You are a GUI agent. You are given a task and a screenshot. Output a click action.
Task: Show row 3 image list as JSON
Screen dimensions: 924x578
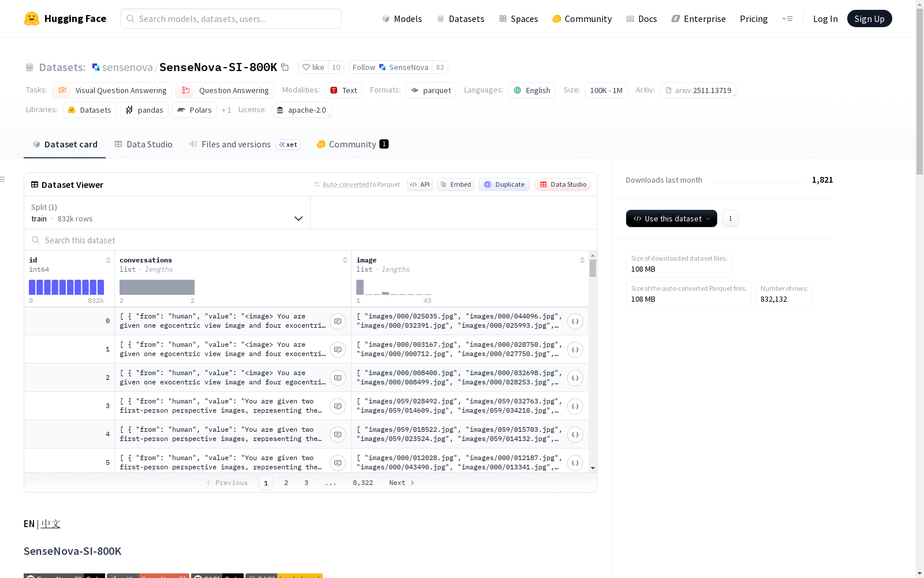tap(575, 406)
